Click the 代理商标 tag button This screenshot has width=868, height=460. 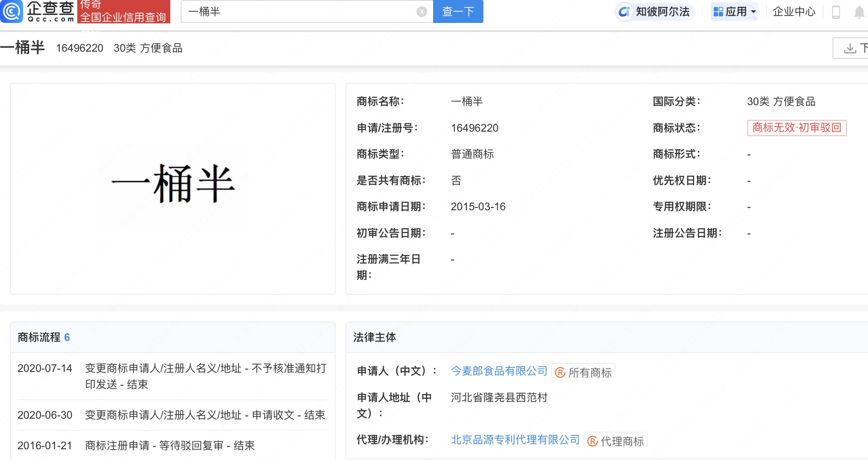(616, 441)
